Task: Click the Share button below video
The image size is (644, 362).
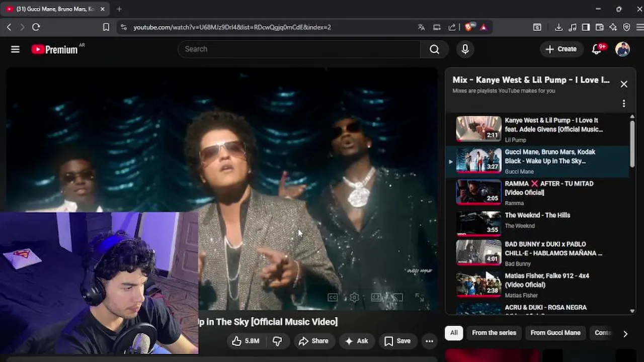Action: click(313, 341)
